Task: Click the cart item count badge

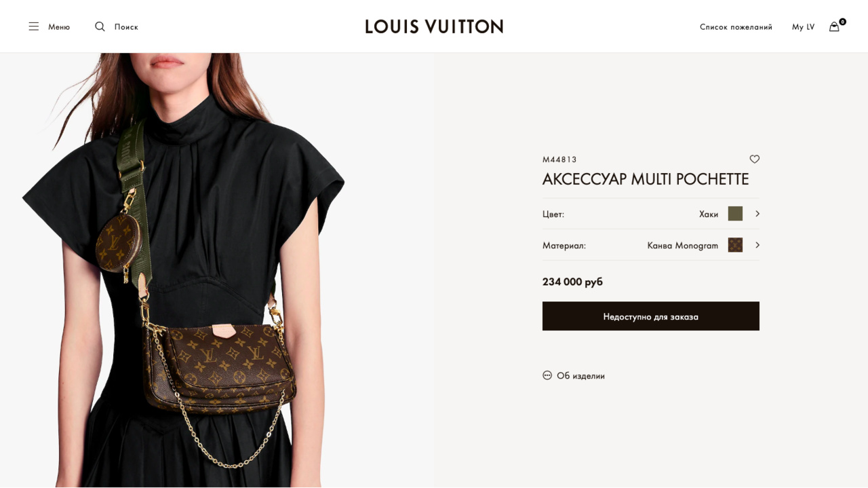Action: (x=842, y=22)
